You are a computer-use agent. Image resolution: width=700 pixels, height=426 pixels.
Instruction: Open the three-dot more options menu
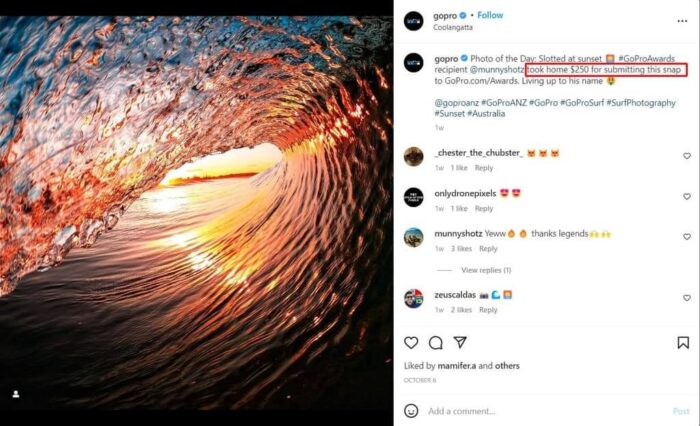pyautogui.click(x=682, y=21)
